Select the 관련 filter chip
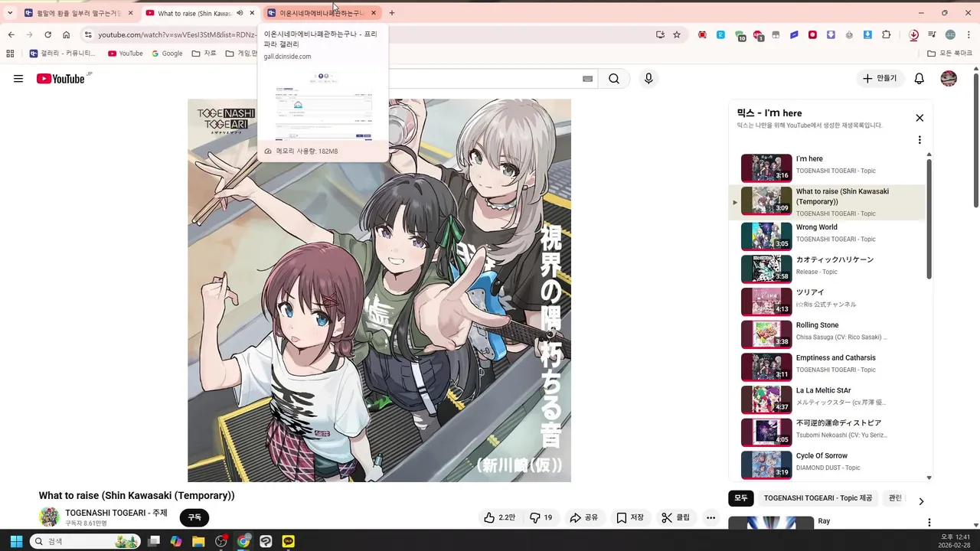Viewport: 980px width, 551px height. coord(894,498)
